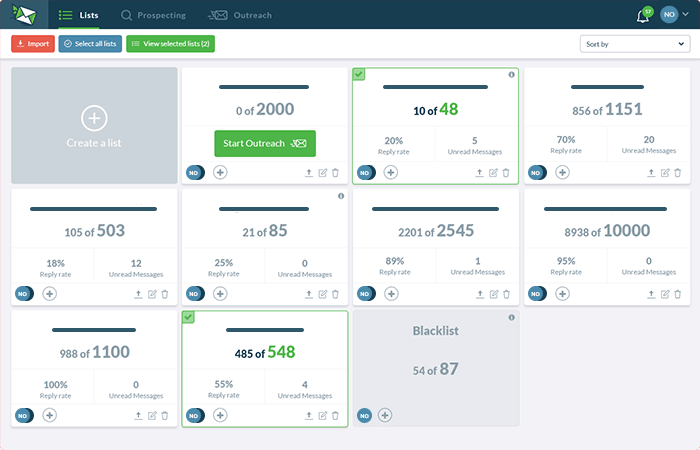Click trash icon on 0 of 2000 list

click(x=335, y=173)
